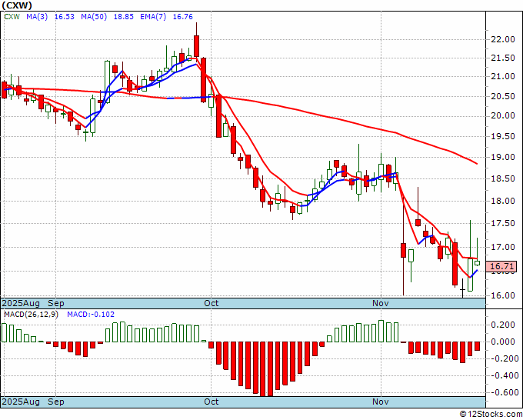Click Nov on the MACD panel date axis
The height and width of the screenshot is (420, 523).
point(381,402)
